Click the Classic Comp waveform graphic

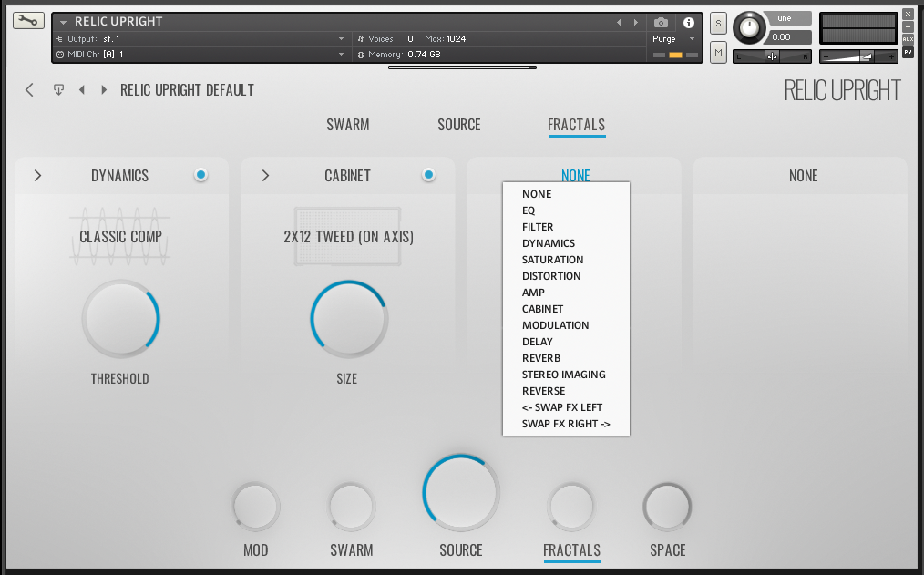[x=120, y=236]
